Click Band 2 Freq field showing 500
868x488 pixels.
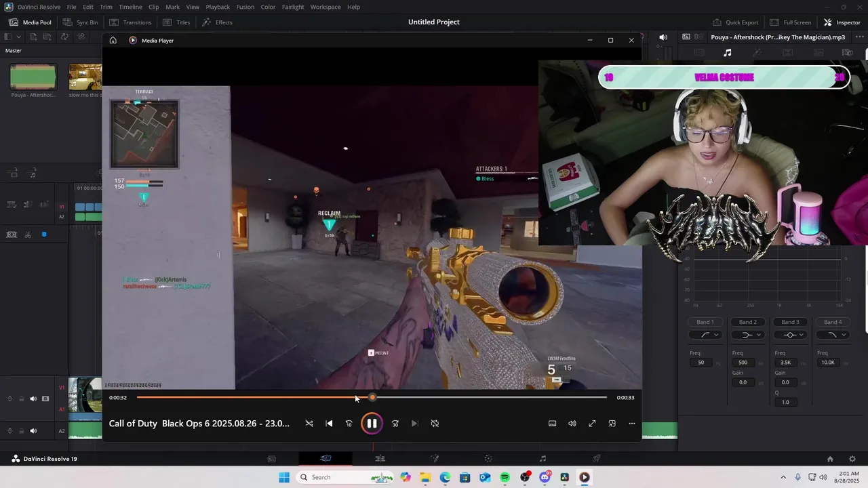(743, 363)
